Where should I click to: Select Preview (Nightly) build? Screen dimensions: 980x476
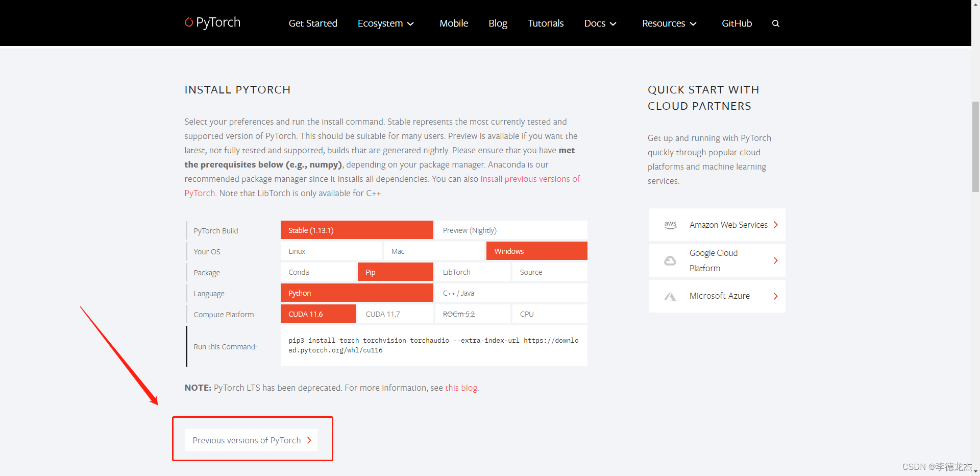(x=511, y=230)
